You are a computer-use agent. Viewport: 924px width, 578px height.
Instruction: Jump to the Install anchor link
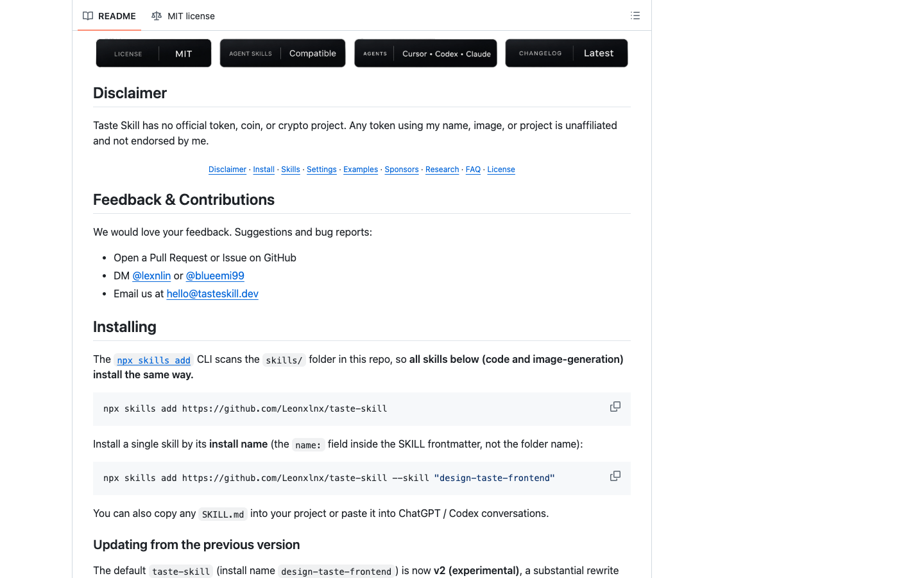pos(264,170)
